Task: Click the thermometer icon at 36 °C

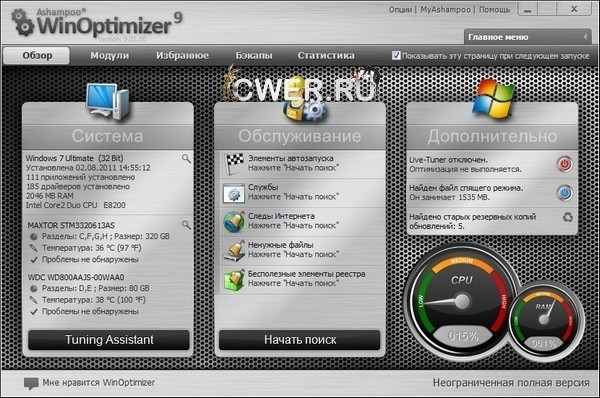Action: coord(34,248)
